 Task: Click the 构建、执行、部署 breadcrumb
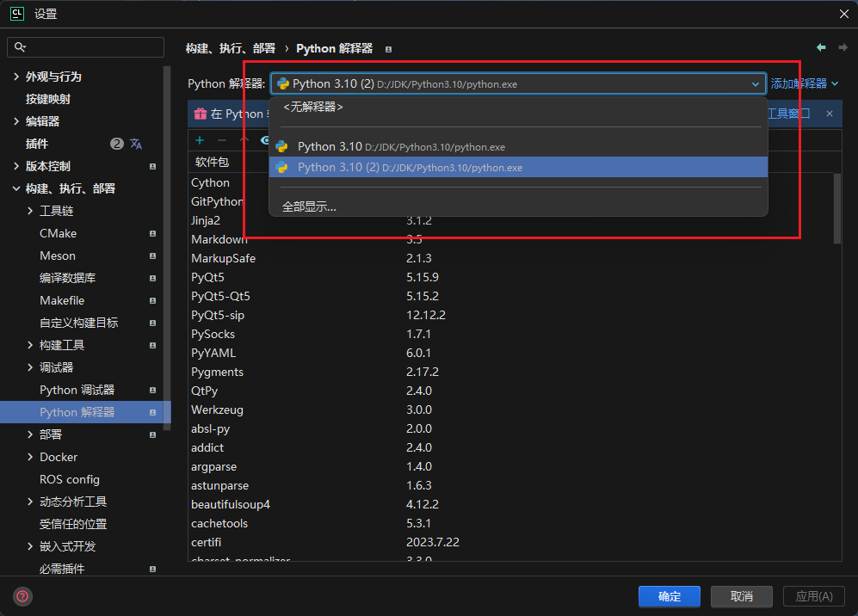(231, 49)
